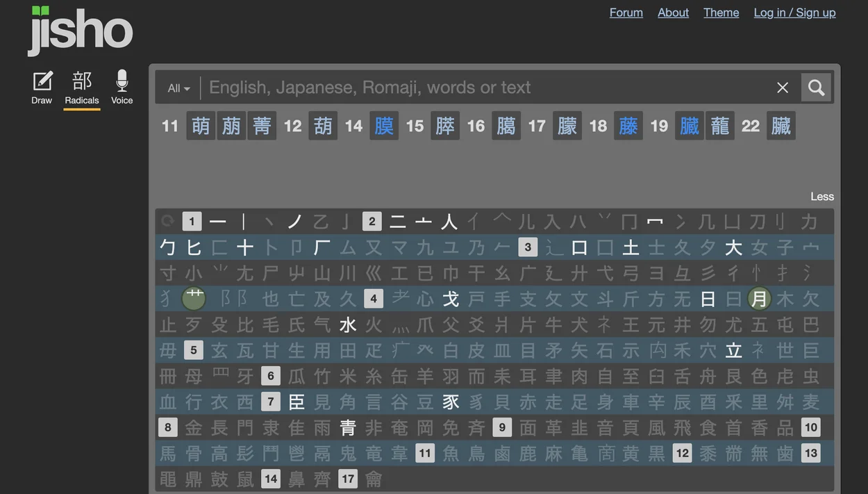Toggle the 一 one radical
The width and height of the screenshot is (868, 494).
click(218, 222)
